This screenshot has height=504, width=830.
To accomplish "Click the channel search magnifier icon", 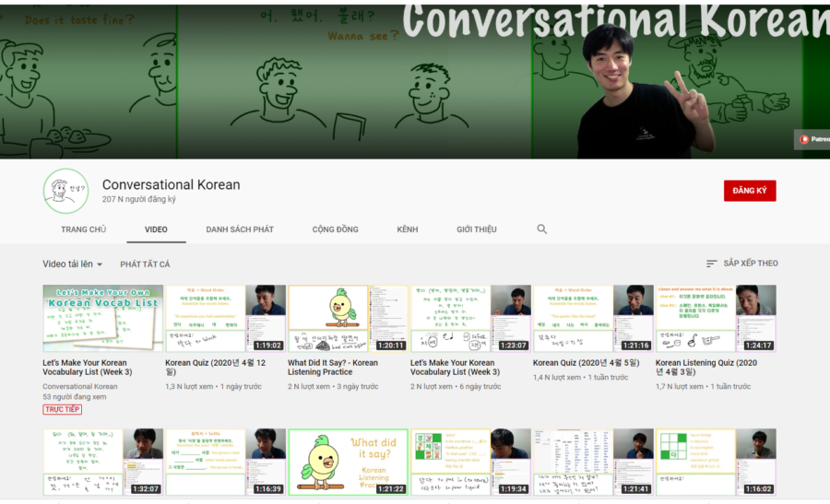I will click(541, 229).
